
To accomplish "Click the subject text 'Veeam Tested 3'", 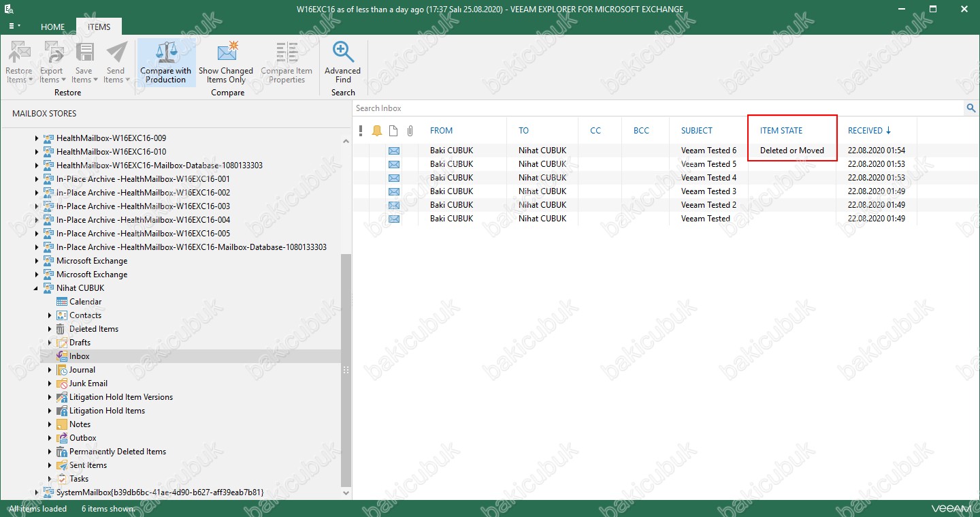I will (708, 191).
